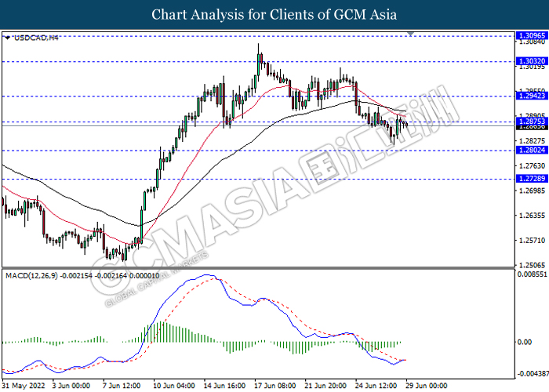Viewport: 549px width, 392px height.
Task: Click the 21 Jun 20:00 time label
Action: (325, 386)
